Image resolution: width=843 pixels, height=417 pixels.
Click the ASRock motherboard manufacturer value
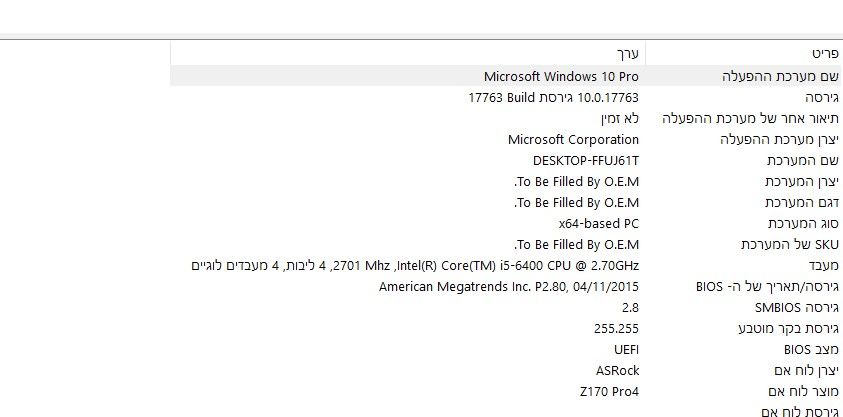616,371
